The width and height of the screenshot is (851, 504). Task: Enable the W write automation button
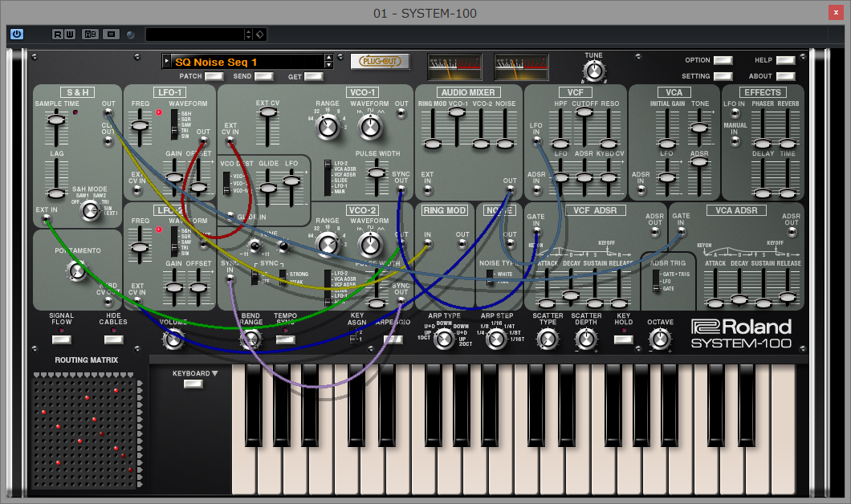pyautogui.click(x=70, y=35)
